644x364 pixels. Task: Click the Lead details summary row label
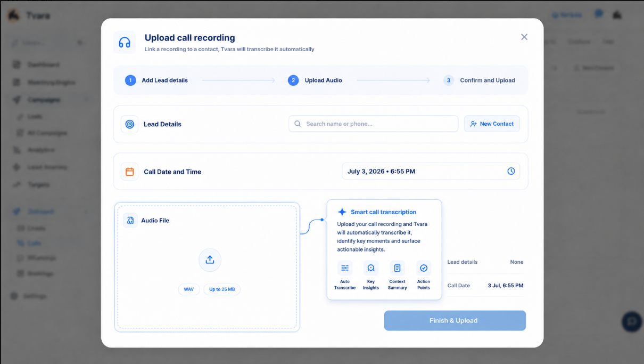[x=463, y=262]
